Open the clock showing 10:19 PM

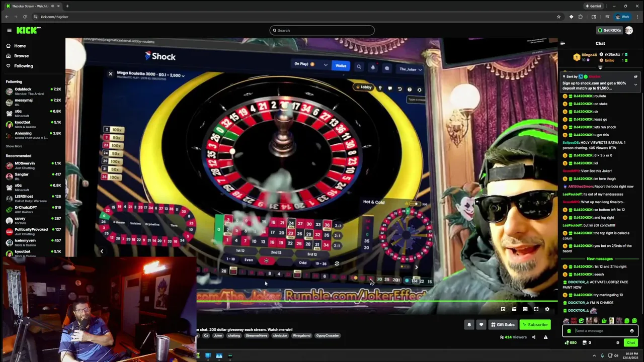click(x=631, y=356)
